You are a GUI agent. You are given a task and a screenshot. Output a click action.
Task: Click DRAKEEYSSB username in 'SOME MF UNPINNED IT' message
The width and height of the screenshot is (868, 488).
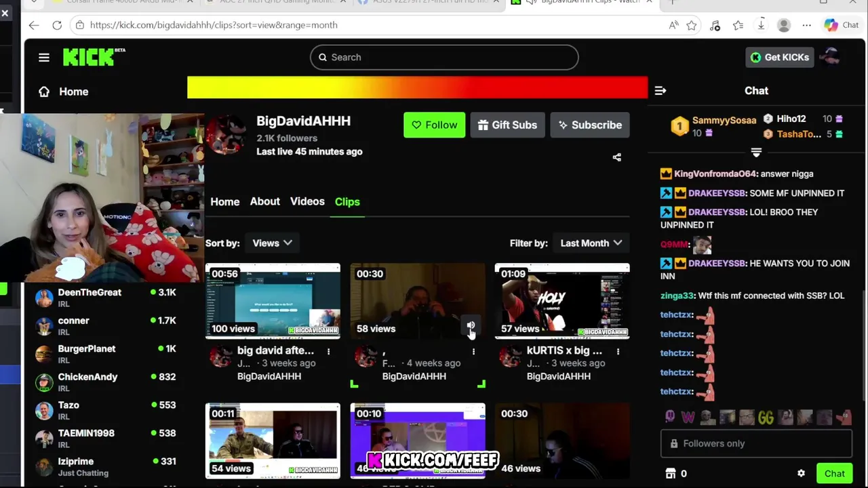coord(717,193)
